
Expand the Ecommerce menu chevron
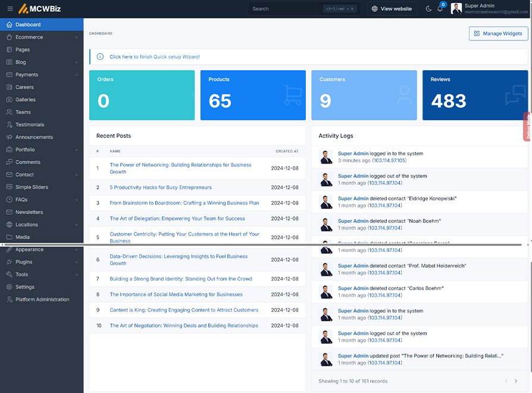pos(77,37)
